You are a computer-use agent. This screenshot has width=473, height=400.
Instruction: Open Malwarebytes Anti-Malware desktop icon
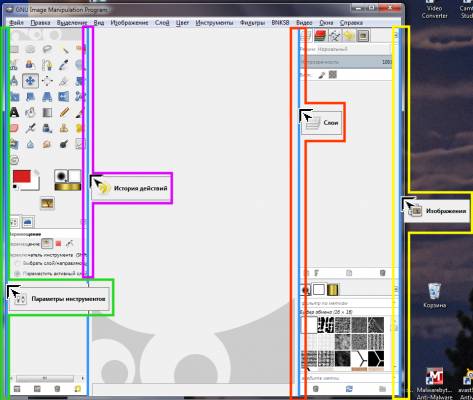434,383
